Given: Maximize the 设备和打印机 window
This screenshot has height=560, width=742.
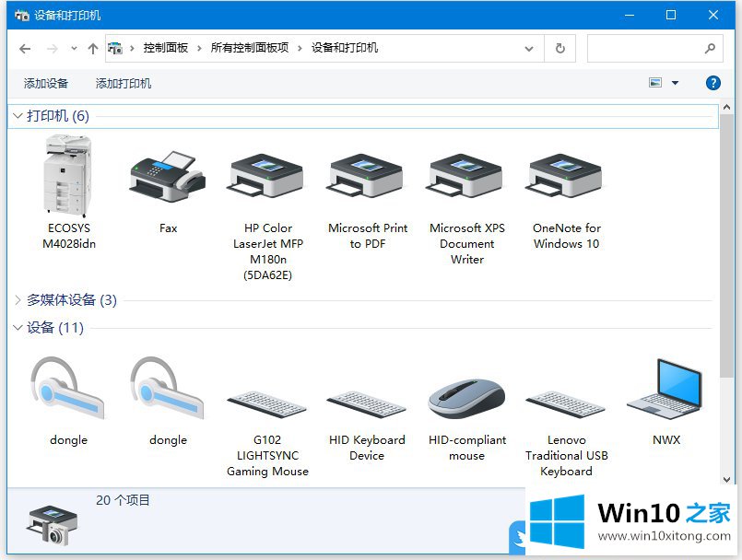Looking at the screenshot, I should [x=670, y=15].
